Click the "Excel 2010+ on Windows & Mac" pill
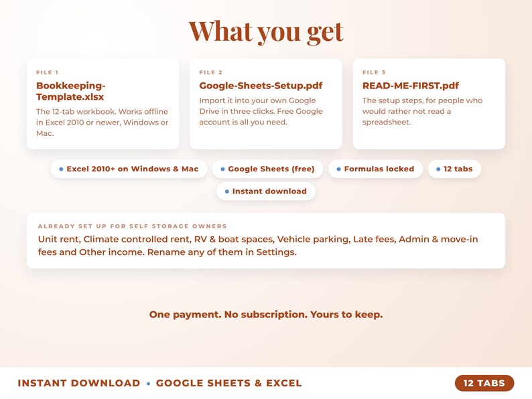Viewport: 532px width, 399px height. 129,169
